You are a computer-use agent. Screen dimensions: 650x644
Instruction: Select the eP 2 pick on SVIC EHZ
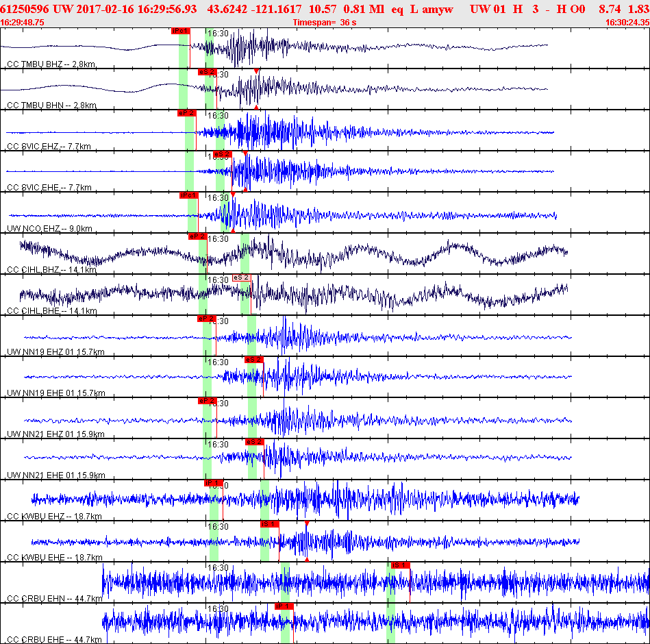coord(186,113)
